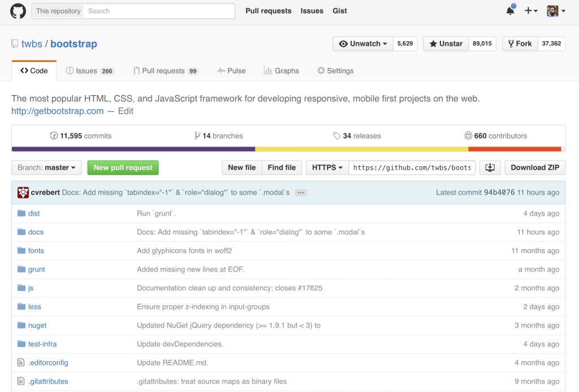Toggle Unstar on the repository
579x392 pixels.
coord(446,44)
